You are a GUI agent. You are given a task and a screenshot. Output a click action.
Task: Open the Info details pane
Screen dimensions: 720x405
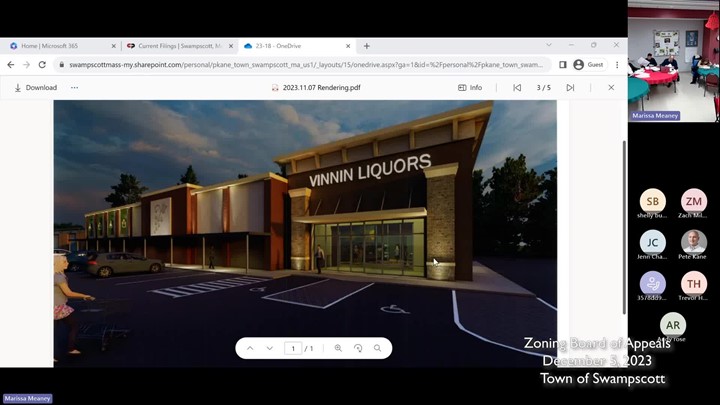pos(470,87)
